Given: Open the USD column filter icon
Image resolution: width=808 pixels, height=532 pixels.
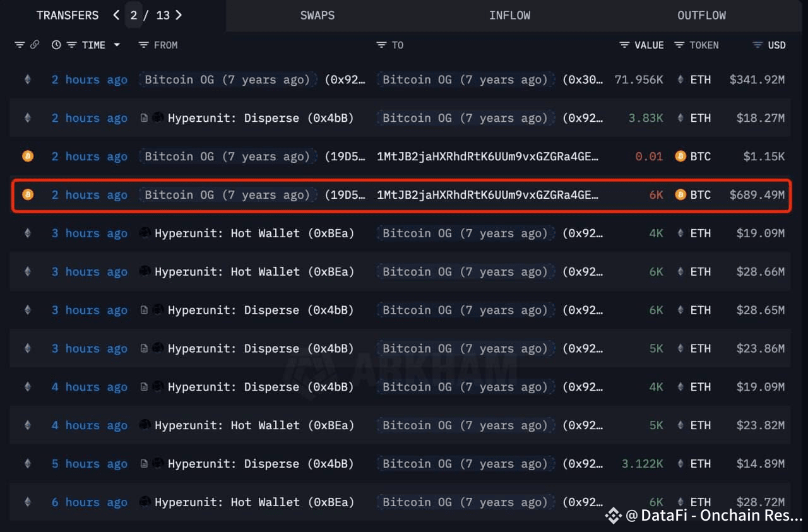Looking at the screenshot, I should click(x=757, y=45).
